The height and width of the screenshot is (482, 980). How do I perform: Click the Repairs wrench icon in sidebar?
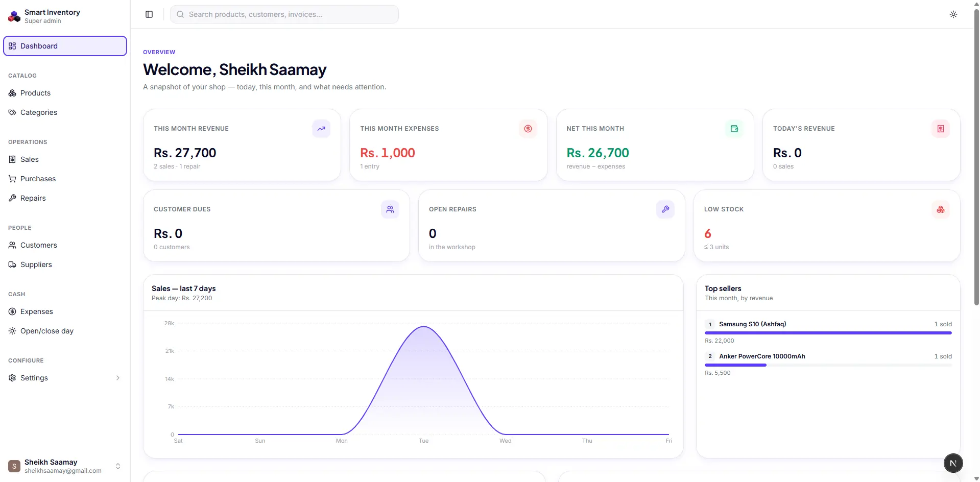point(12,198)
